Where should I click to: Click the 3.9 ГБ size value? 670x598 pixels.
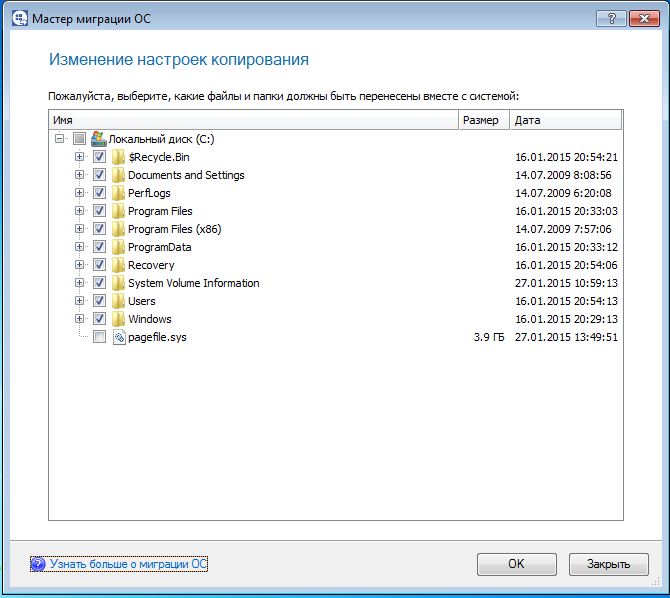point(489,337)
